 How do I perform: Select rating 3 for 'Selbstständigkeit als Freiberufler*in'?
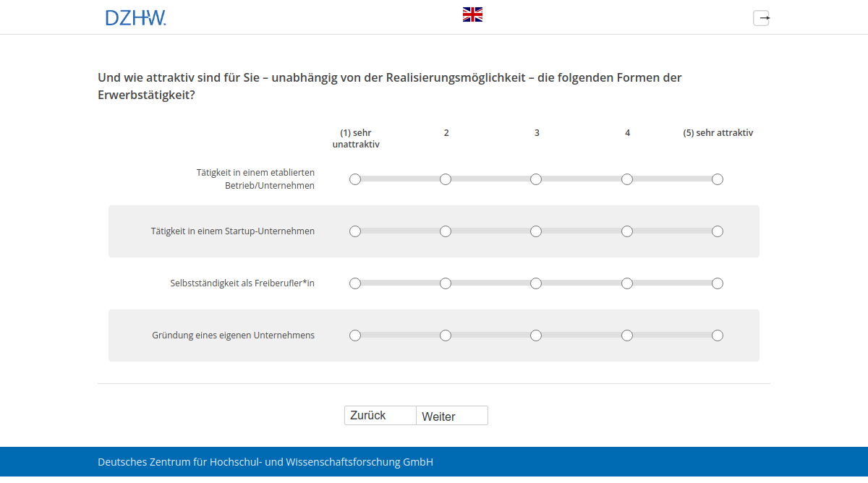536,283
